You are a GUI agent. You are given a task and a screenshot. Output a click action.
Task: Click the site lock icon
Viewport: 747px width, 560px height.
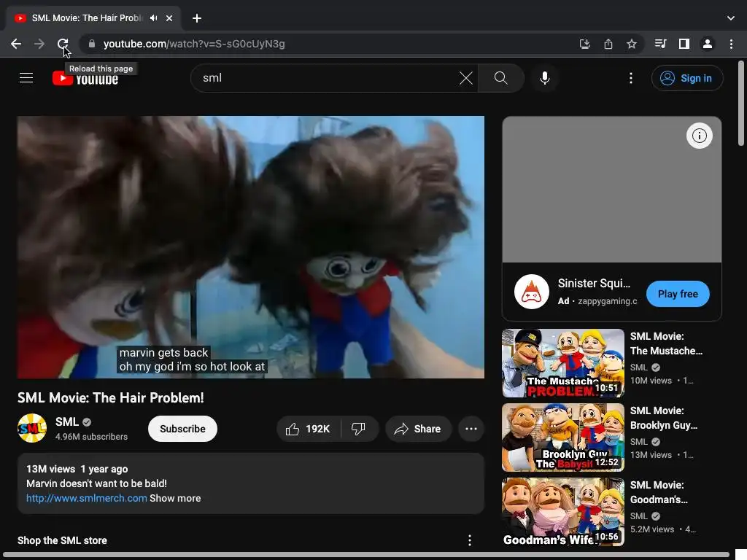92,44
